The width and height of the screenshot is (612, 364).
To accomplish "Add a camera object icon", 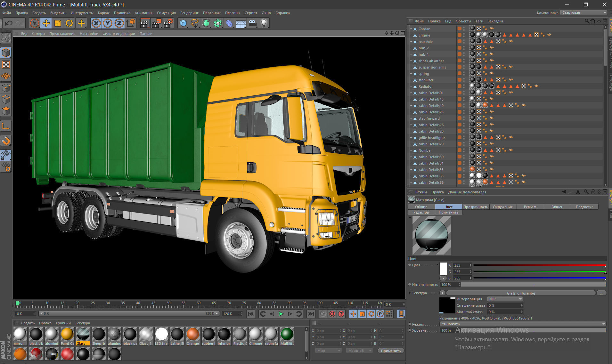I will (x=252, y=23).
